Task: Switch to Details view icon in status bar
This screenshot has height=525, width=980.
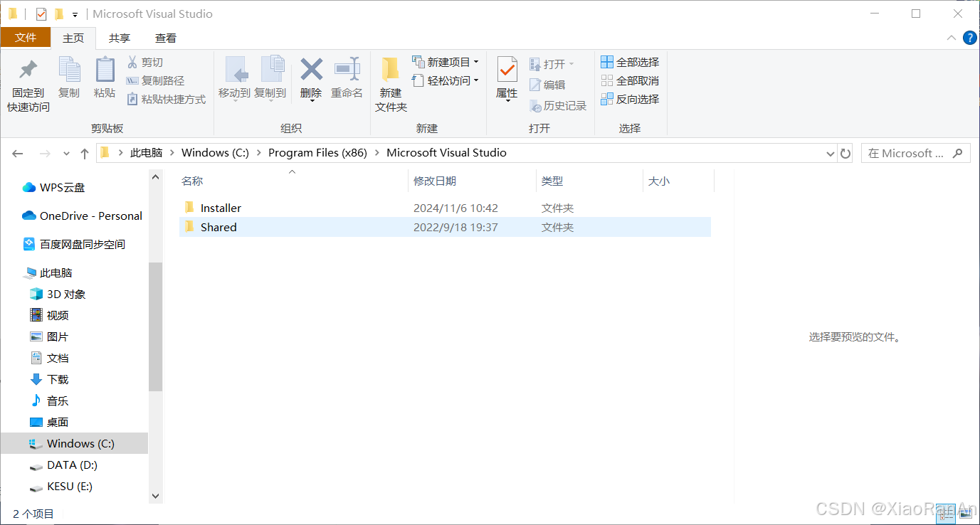Action: [x=946, y=514]
